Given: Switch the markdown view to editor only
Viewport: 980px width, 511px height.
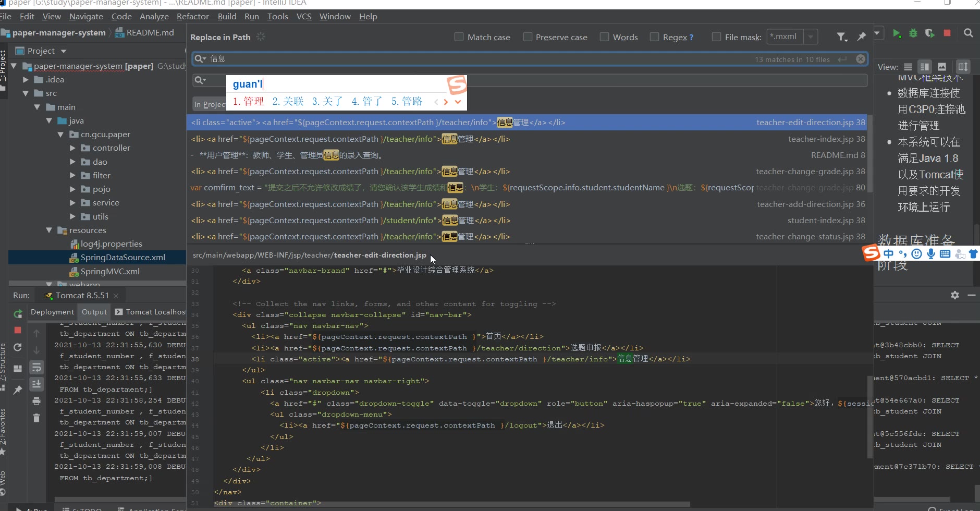Looking at the screenshot, I should tap(908, 67).
